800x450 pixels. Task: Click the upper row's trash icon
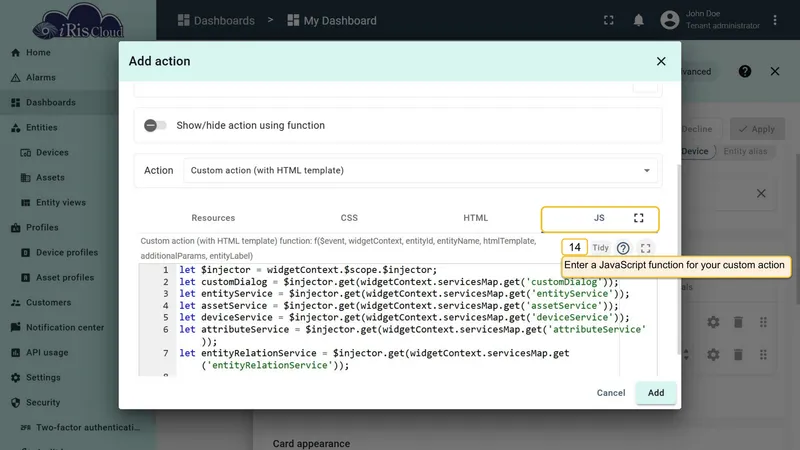click(x=738, y=322)
